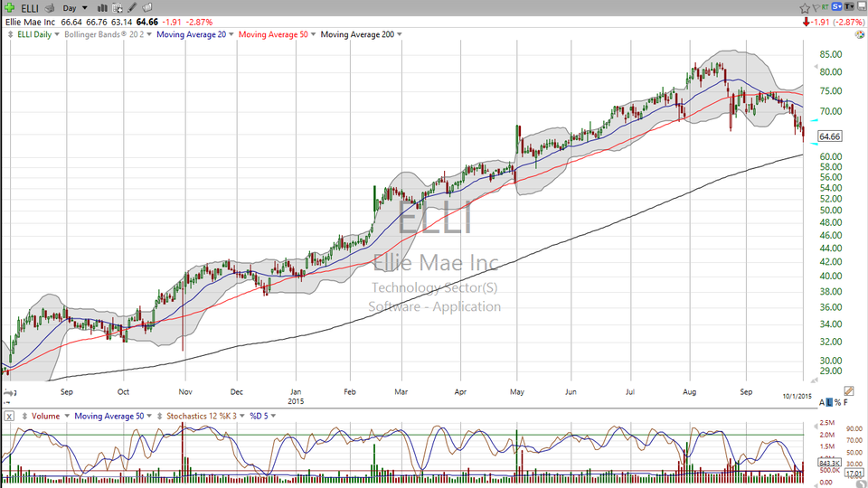Click the 64.66 price label on the scale
This screenshot has height=488, width=868.
830,136
